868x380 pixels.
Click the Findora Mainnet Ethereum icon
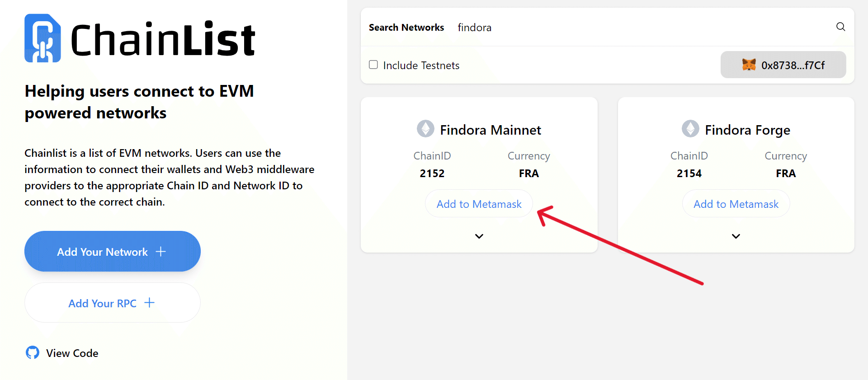click(425, 129)
